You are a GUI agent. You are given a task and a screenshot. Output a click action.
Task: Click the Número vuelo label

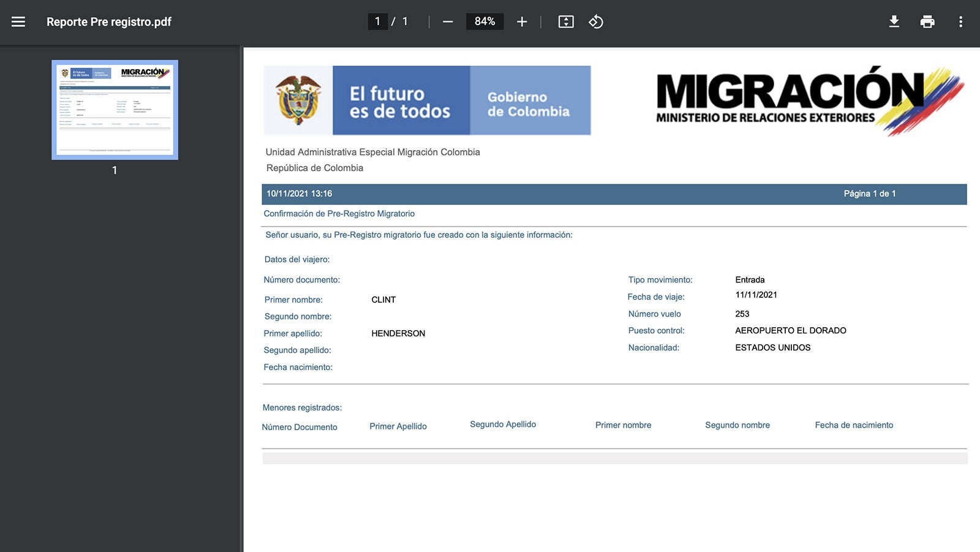[x=655, y=314]
